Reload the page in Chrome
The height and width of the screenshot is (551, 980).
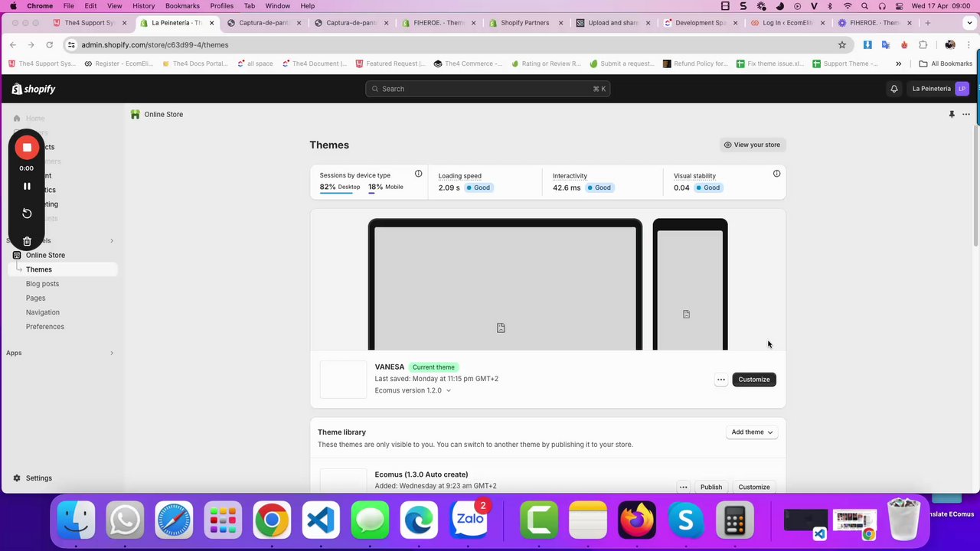tap(50, 44)
